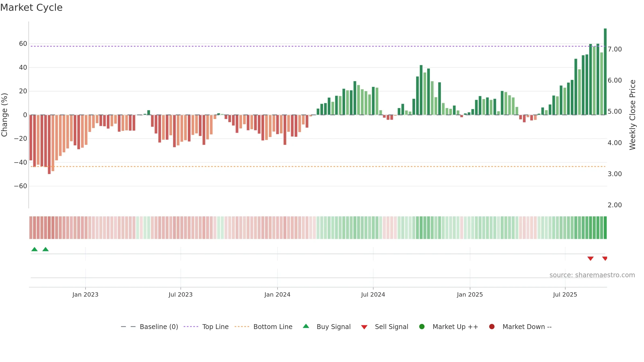Click the Market Cycle chart title
Viewport: 644px width, 362px height.
[31, 8]
